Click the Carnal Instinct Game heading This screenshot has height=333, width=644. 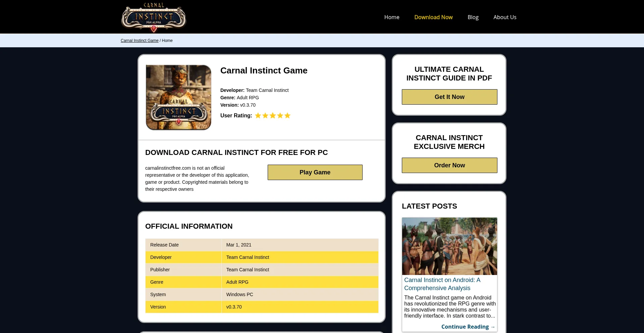point(264,70)
